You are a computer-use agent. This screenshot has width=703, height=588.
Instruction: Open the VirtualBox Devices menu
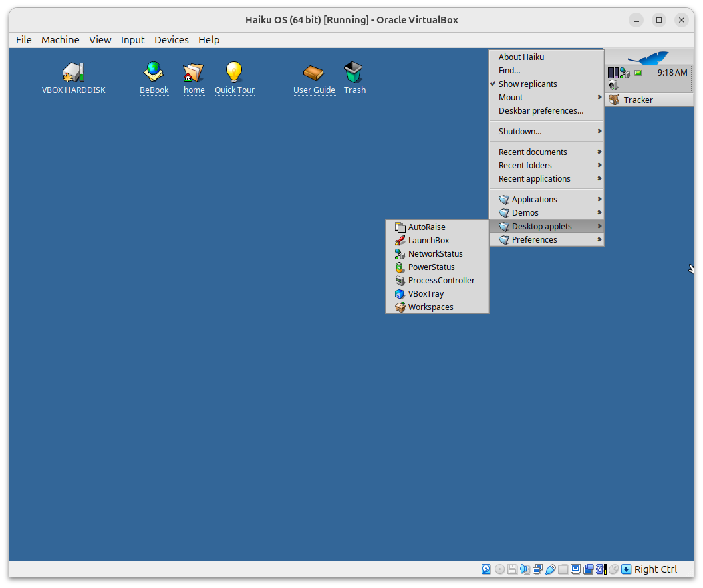172,40
